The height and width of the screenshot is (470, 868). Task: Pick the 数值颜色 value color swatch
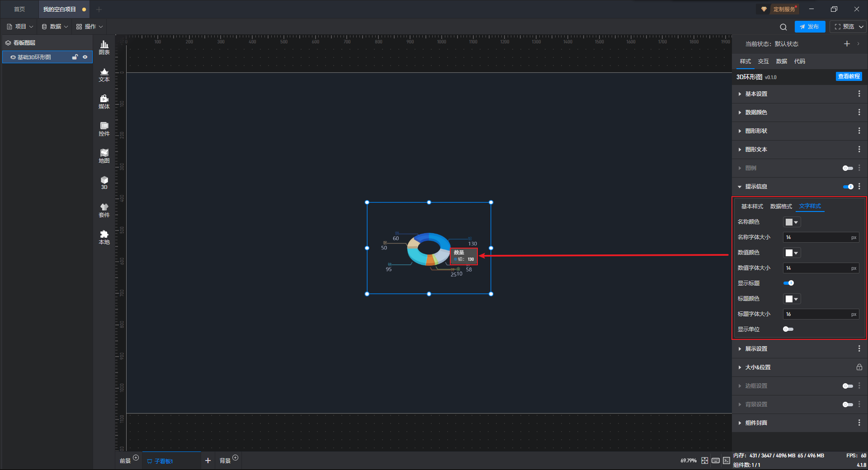click(792, 253)
